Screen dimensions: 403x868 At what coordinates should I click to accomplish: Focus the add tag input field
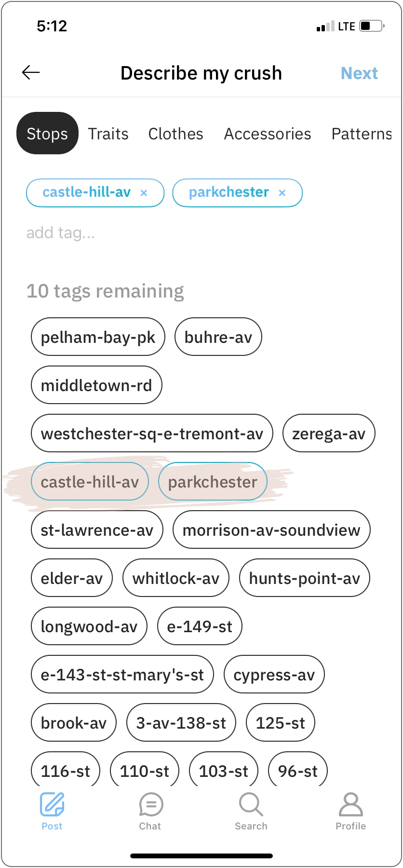pos(145,233)
